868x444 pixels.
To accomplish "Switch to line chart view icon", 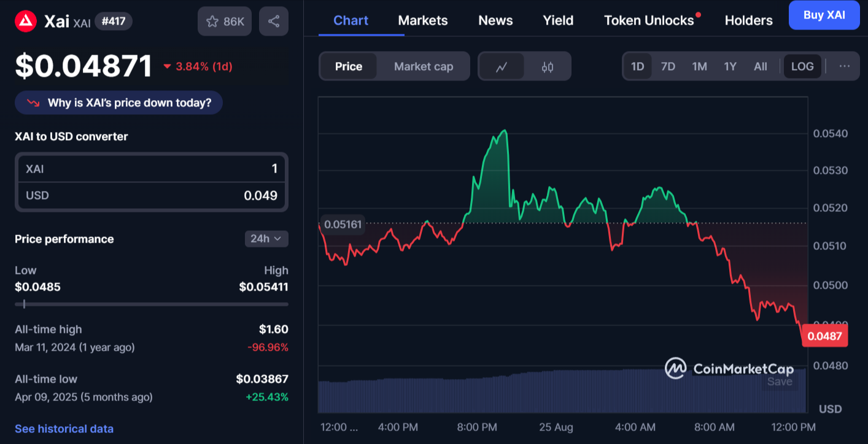I will (x=502, y=66).
